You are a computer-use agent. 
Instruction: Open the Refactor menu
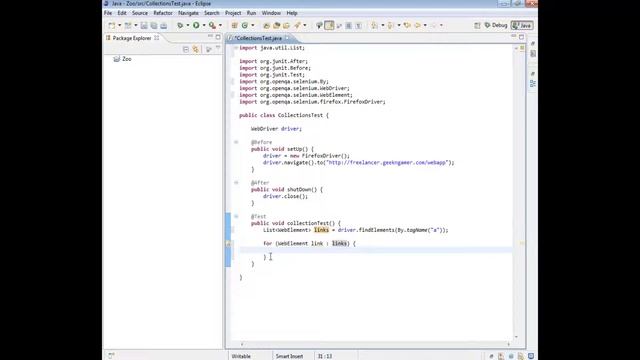click(x=163, y=13)
